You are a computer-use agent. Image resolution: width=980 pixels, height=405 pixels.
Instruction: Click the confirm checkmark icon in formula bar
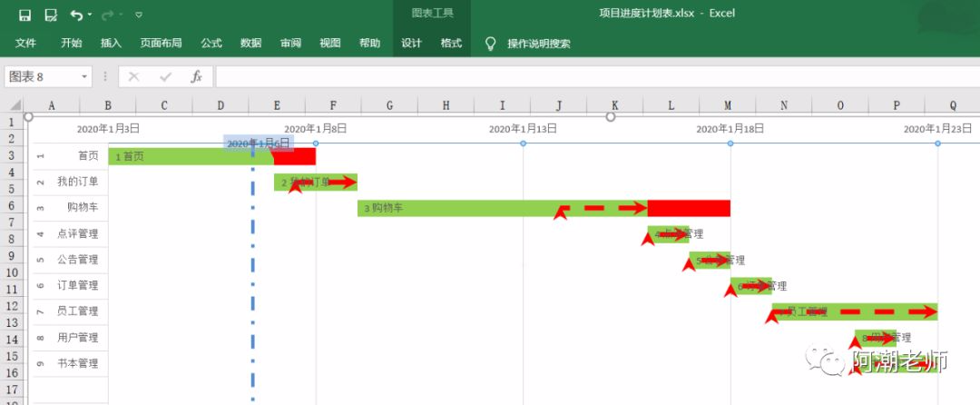point(166,77)
